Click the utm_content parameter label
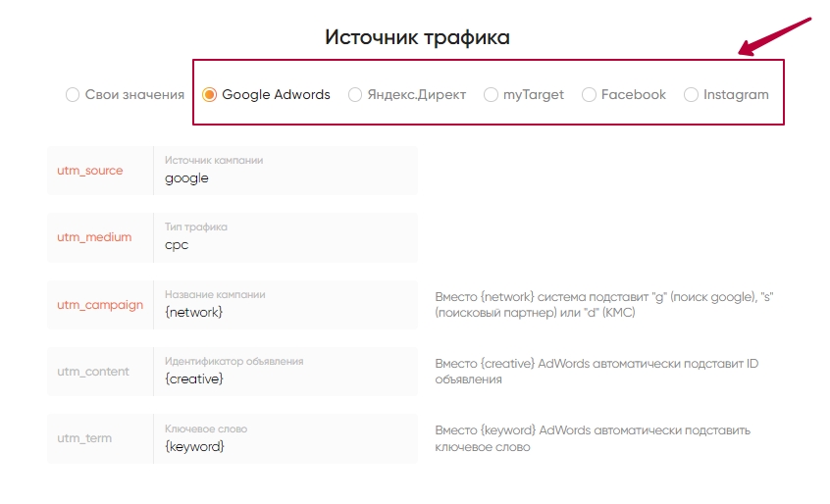 (94, 372)
